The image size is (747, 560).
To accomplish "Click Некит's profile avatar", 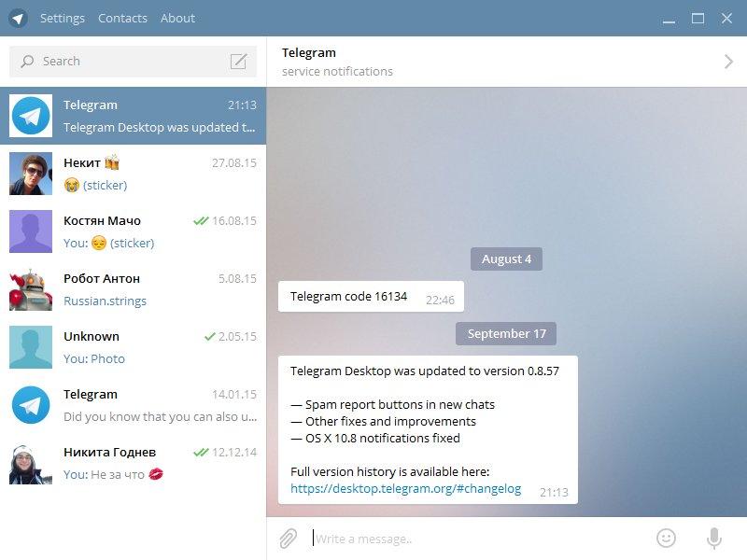I will point(31,174).
